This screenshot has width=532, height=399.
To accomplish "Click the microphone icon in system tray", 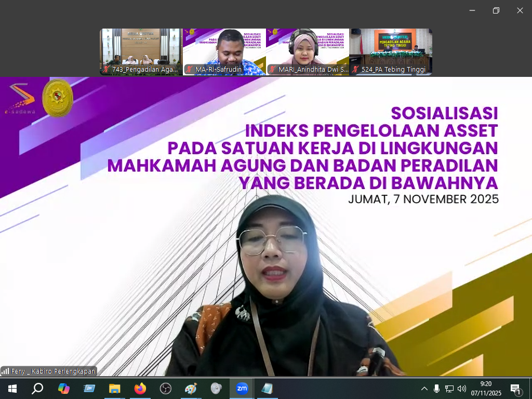I will 436,389.
